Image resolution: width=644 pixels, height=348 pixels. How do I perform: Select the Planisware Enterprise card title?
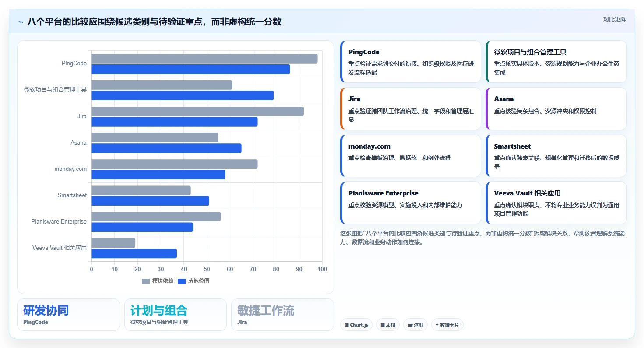(384, 193)
